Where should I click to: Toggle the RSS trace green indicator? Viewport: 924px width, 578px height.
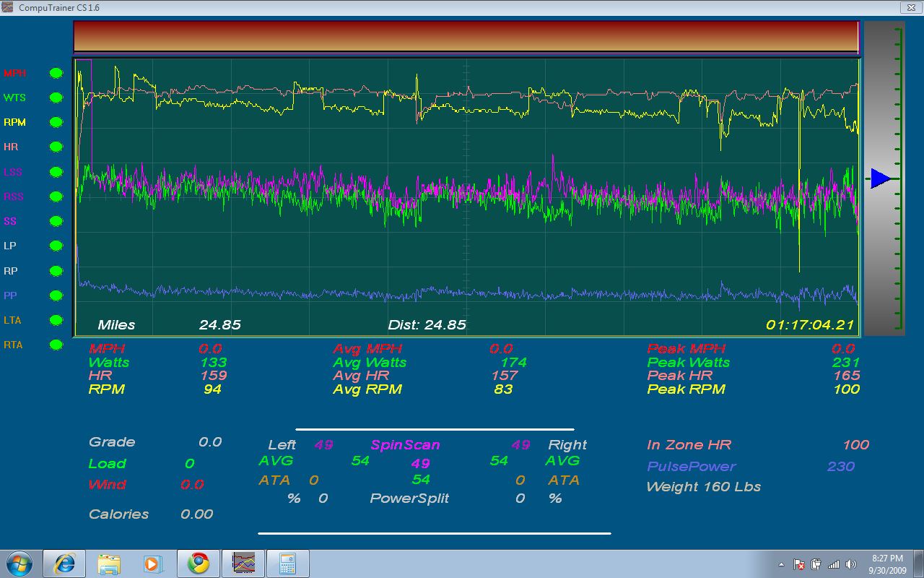point(56,197)
